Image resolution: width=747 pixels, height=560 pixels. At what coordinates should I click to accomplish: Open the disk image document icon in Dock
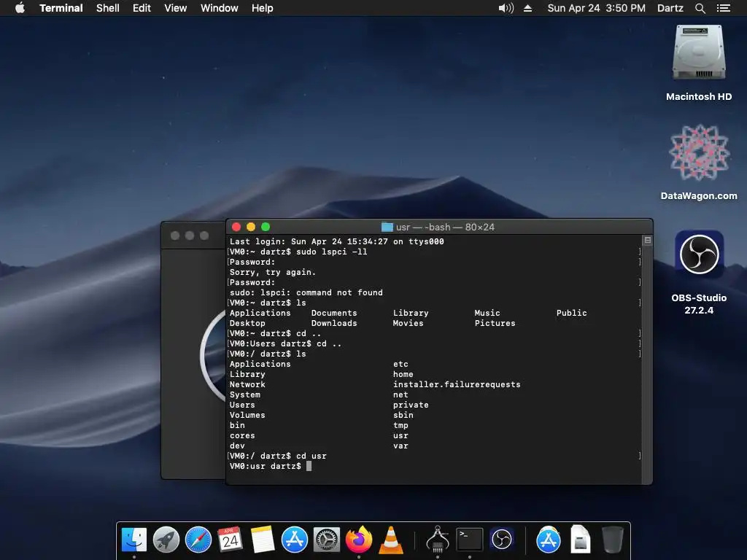tap(580, 540)
